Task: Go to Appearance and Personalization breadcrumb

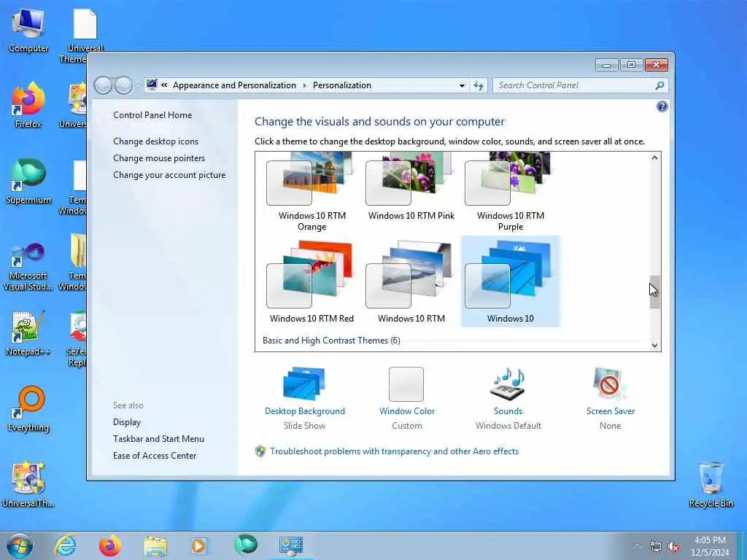Action: pyautogui.click(x=234, y=85)
